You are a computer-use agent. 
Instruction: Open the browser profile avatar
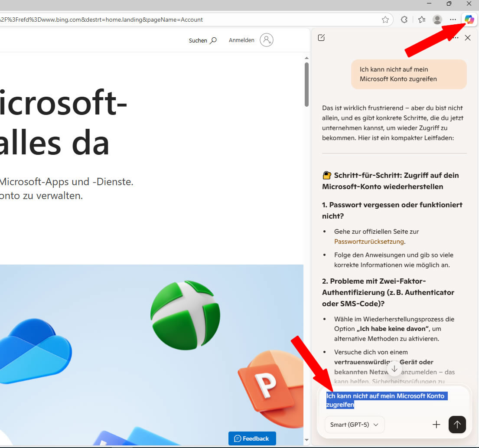click(437, 20)
